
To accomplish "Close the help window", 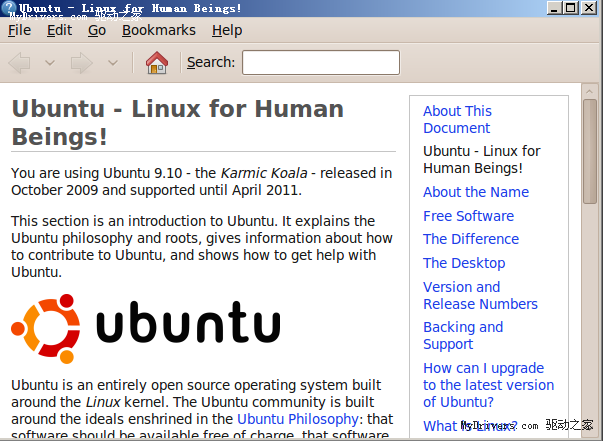I will point(589,8).
